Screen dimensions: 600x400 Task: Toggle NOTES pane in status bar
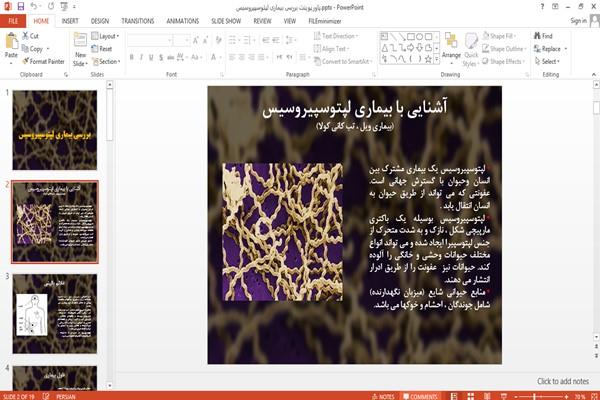[x=383, y=397]
